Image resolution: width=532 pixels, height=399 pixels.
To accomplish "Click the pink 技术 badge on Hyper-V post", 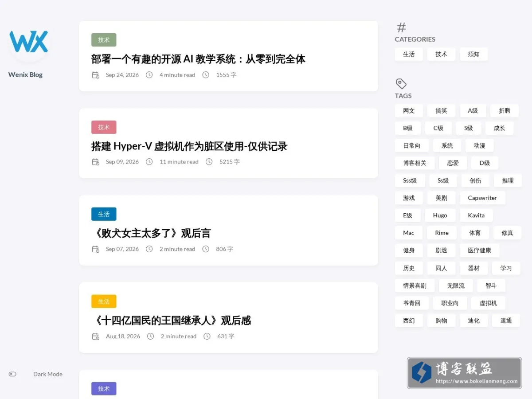I will coord(104,127).
